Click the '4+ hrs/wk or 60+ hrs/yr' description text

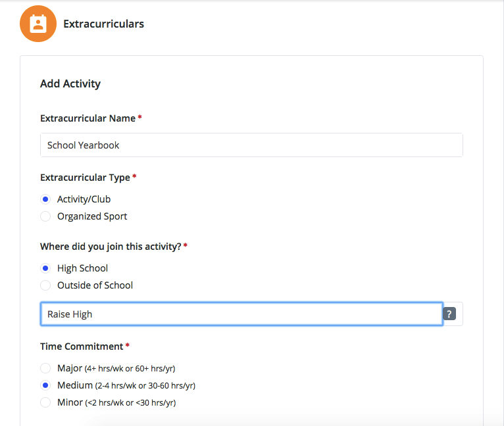tap(130, 369)
